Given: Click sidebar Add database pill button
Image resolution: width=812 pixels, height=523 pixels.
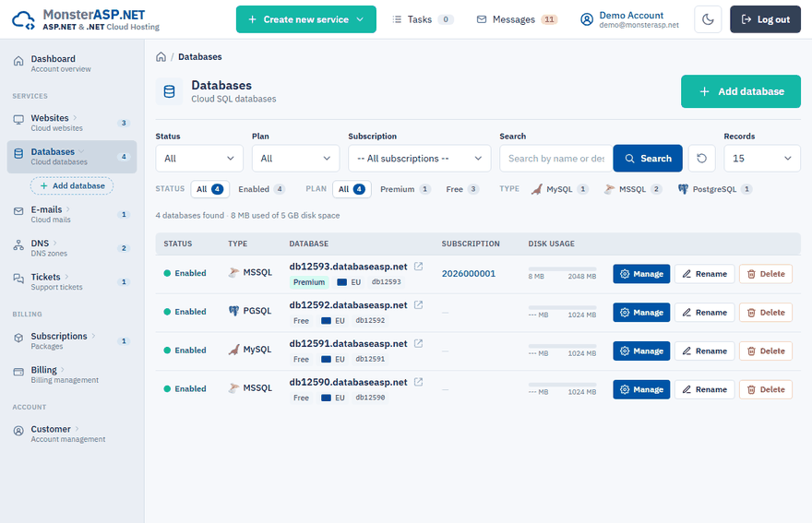Looking at the screenshot, I should coord(72,186).
